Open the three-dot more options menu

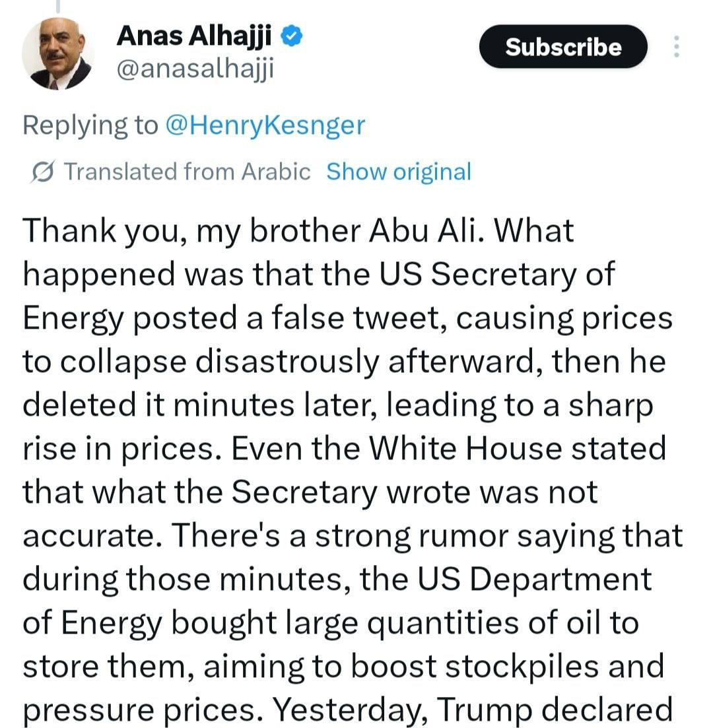click(x=676, y=47)
